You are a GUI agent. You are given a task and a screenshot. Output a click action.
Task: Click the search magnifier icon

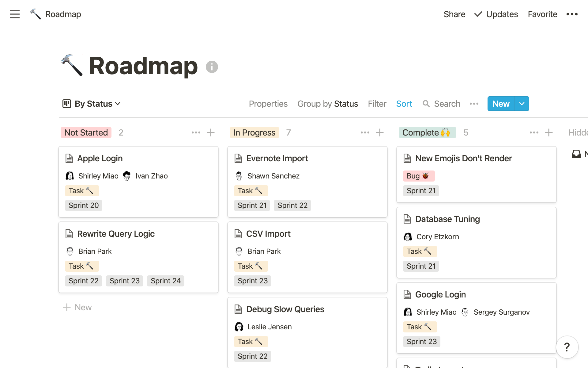tap(426, 104)
